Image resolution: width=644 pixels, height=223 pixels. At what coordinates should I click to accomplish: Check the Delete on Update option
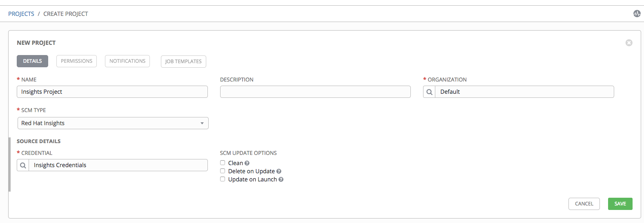(223, 171)
